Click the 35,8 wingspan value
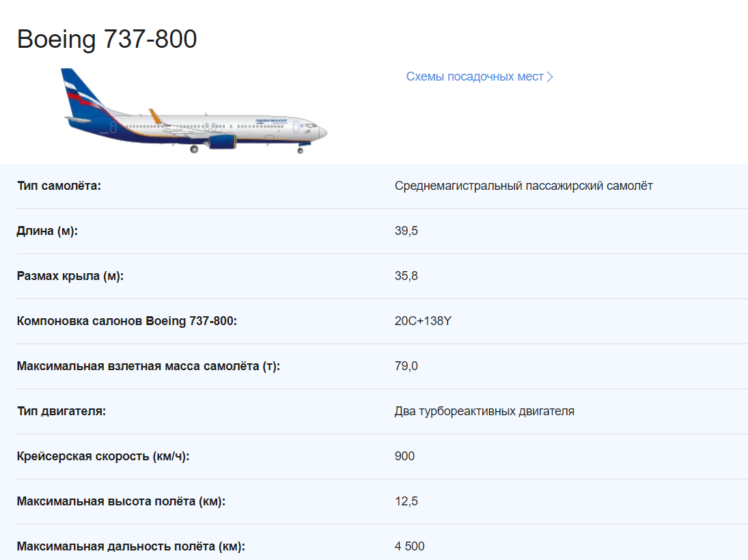Image resolution: width=748 pixels, height=560 pixels. tap(406, 276)
